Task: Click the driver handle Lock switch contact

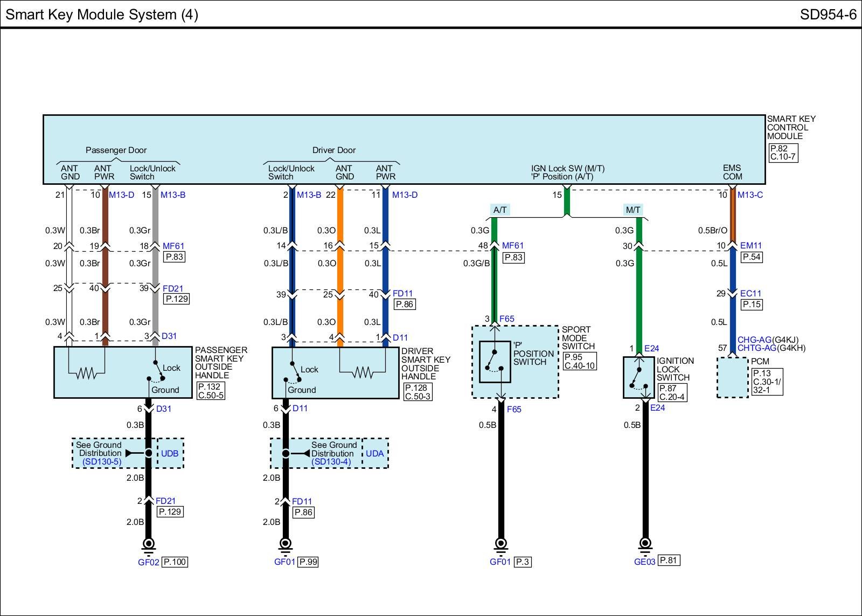Action: (x=294, y=372)
